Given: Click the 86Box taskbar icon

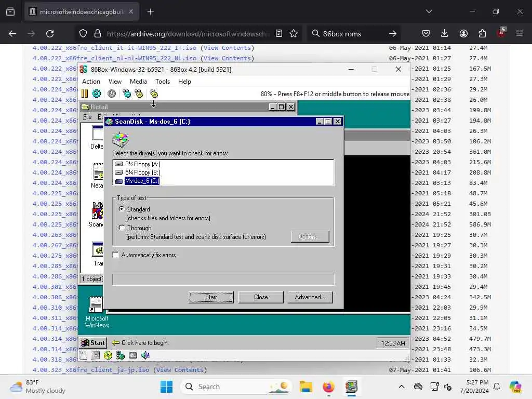Looking at the screenshot, I should click(351, 387).
